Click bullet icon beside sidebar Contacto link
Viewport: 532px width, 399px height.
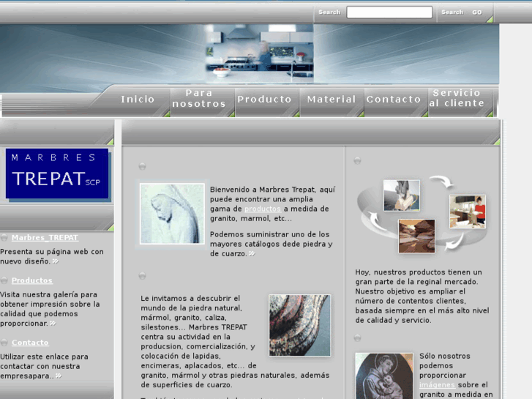click(4, 343)
